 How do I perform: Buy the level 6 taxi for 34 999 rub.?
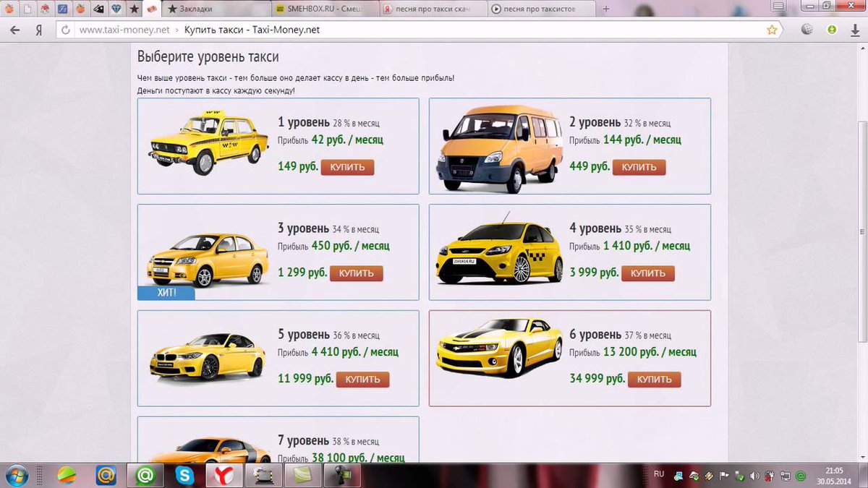(x=655, y=380)
